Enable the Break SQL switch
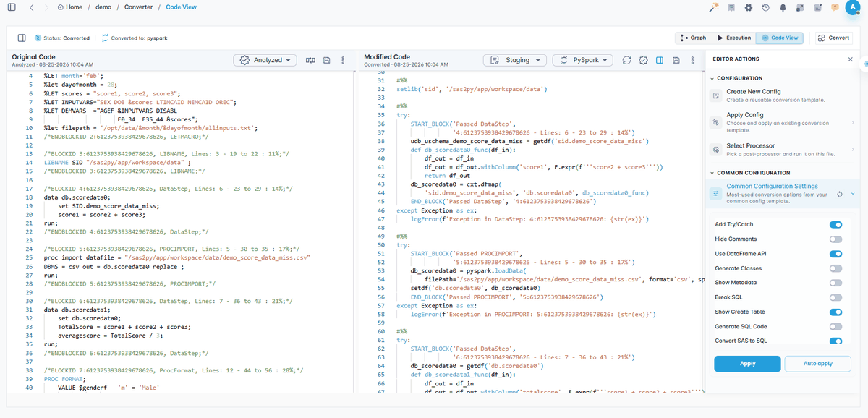 pyautogui.click(x=835, y=297)
